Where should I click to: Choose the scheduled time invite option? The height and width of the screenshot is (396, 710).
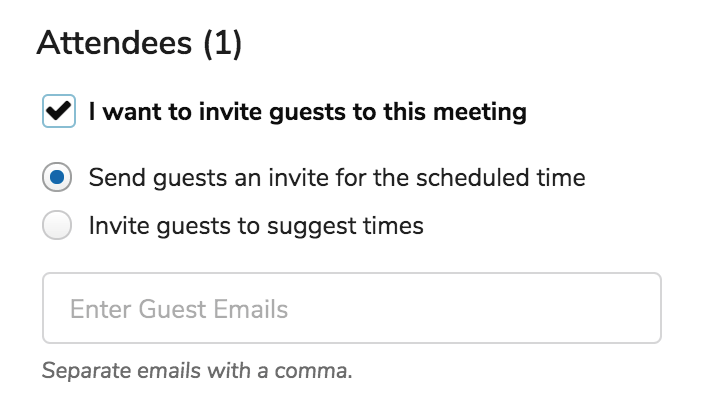point(57,177)
